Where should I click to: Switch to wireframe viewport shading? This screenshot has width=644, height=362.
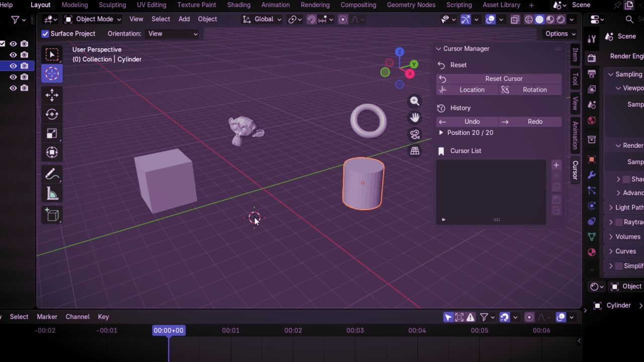(x=529, y=20)
